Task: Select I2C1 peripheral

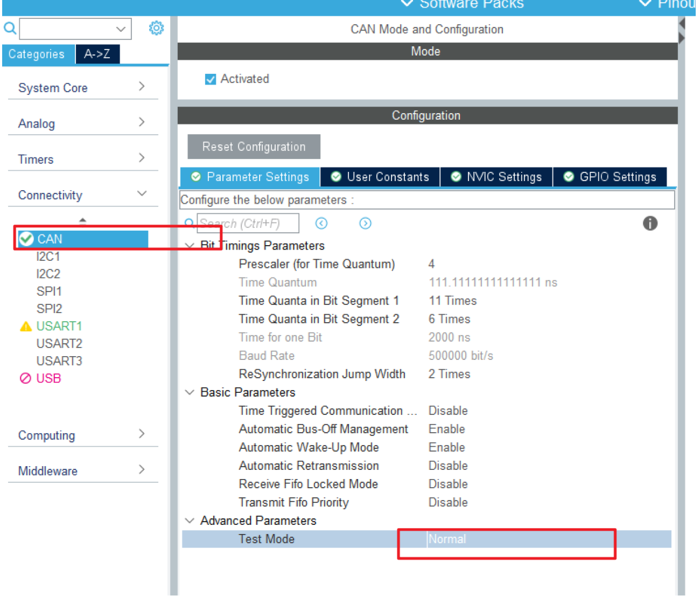Action: click(48, 257)
